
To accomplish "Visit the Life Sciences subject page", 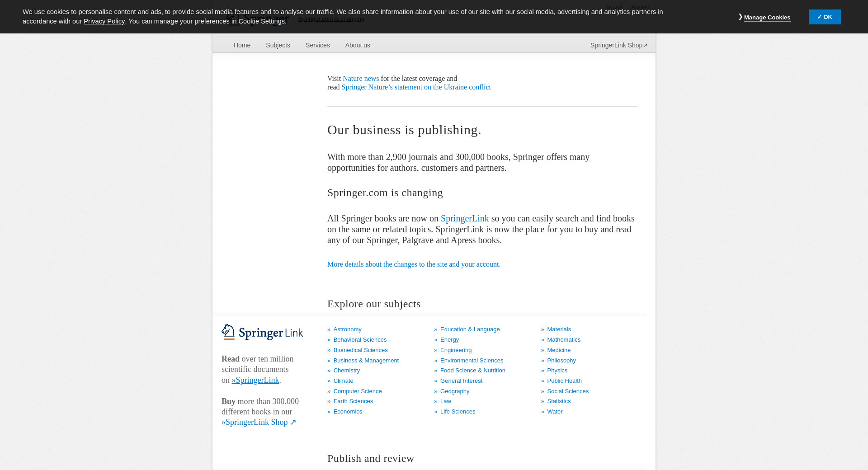I will pos(458,412).
